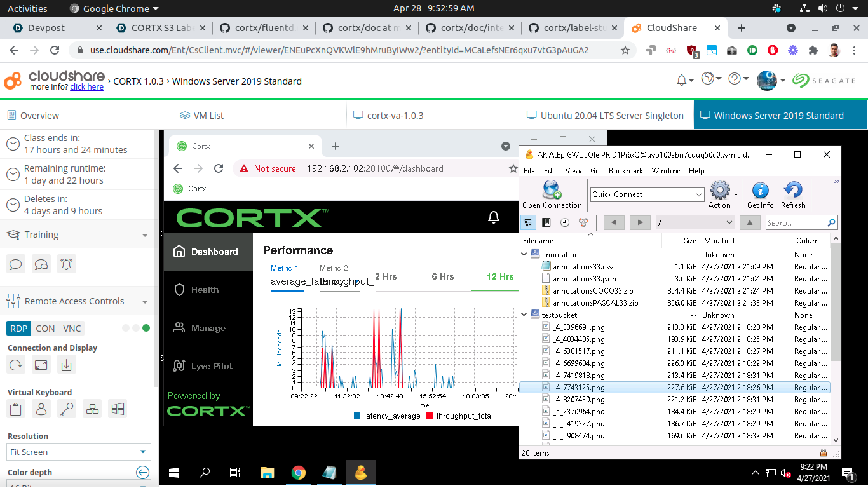The width and height of the screenshot is (868, 488).
Task: Select annotationsCOCO33.zip file row
Action: click(675, 290)
